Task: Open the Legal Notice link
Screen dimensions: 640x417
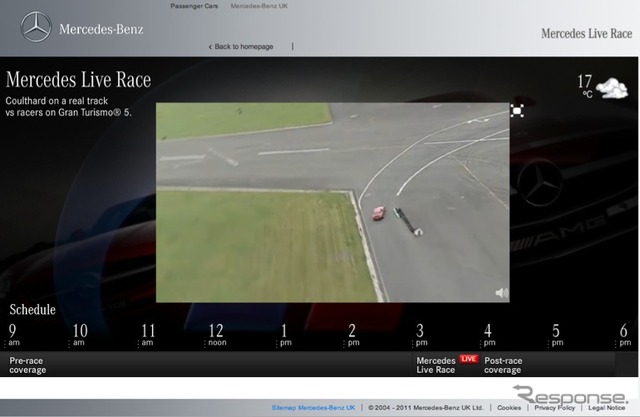Action: click(607, 408)
